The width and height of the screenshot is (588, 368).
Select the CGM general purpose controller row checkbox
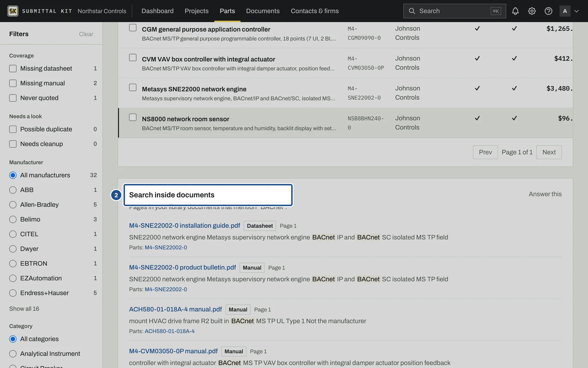[x=133, y=28]
